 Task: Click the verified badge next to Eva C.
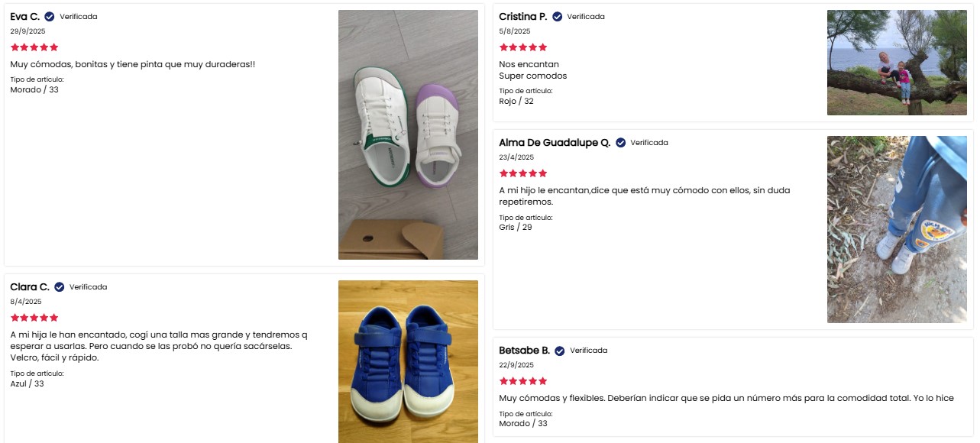(x=50, y=16)
